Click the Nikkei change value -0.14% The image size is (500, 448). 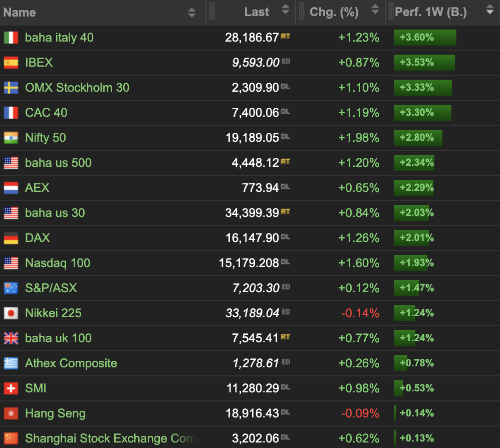point(360,313)
